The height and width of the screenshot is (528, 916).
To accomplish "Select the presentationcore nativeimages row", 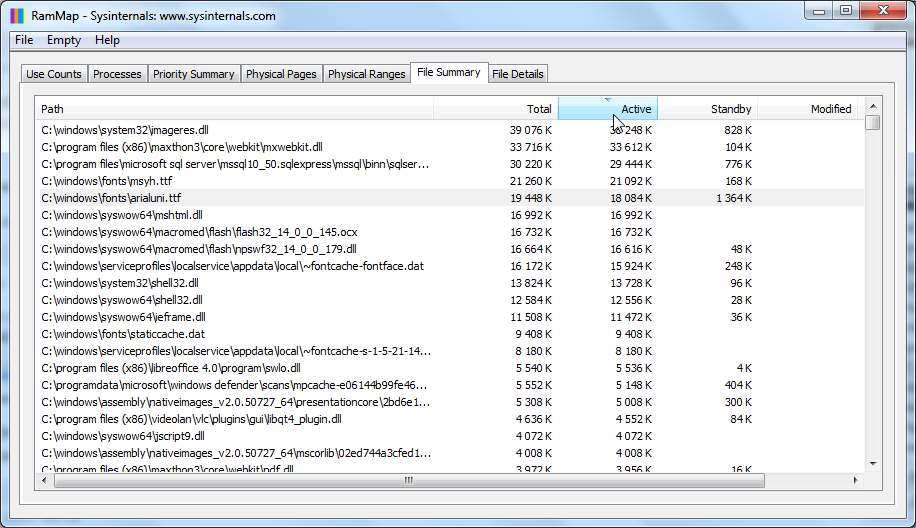I will 450,402.
